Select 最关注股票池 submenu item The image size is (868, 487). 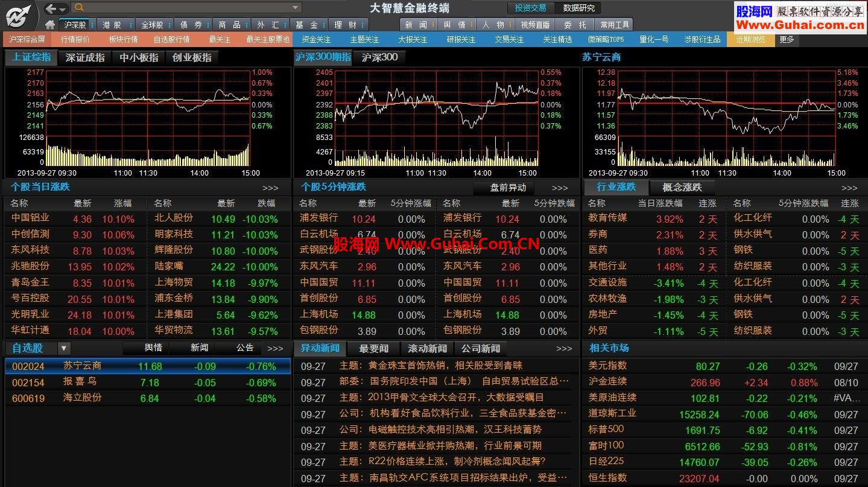(268, 39)
